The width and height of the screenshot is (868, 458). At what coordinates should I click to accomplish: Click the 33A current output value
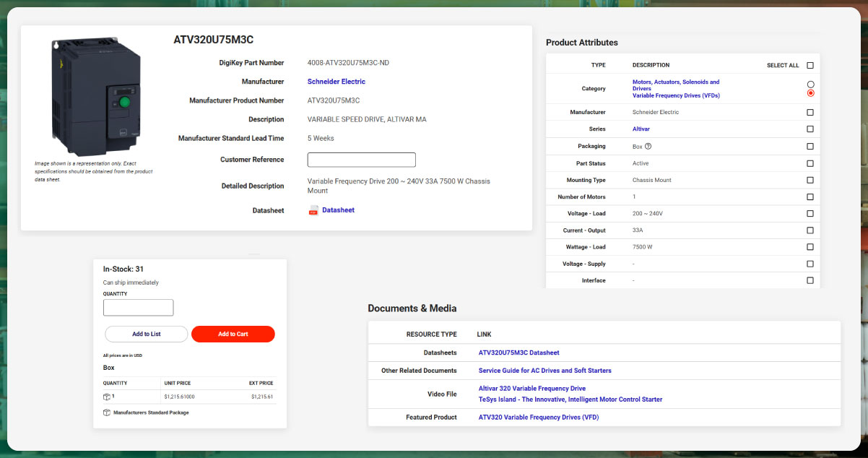pyautogui.click(x=638, y=230)
